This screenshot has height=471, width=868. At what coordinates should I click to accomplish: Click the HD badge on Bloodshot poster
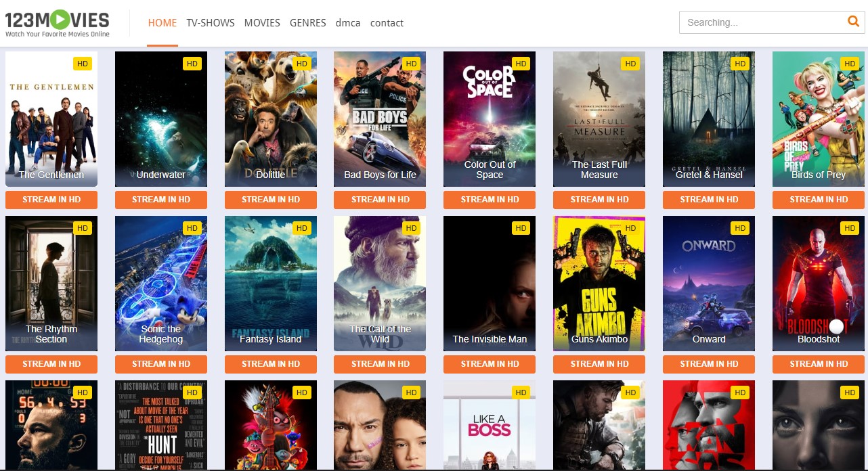click(850, 228)
